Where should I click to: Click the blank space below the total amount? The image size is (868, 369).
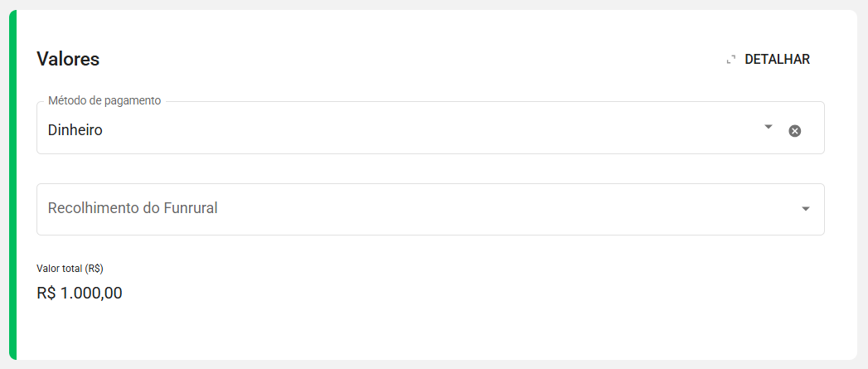coord(432,332)
